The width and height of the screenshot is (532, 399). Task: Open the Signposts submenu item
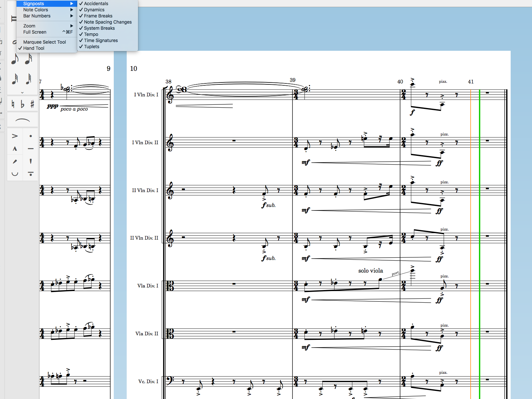(47, 4)
